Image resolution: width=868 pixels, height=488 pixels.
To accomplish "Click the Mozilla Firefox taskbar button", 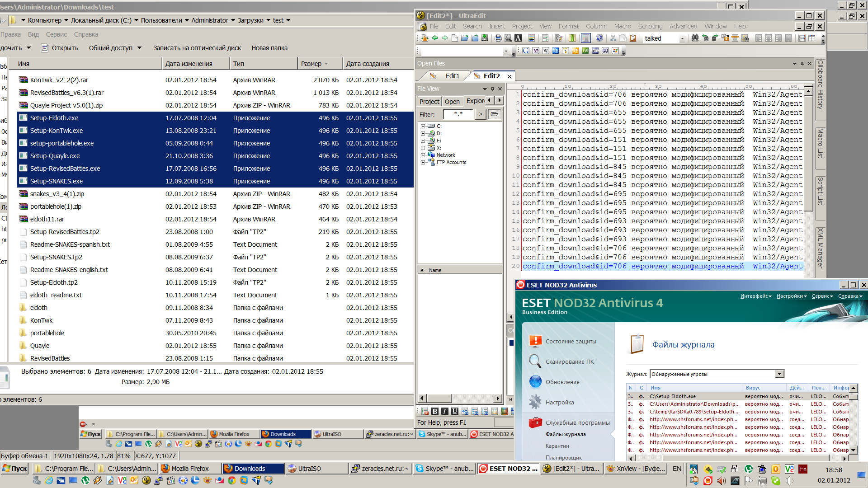I will (x=190, y=469).
